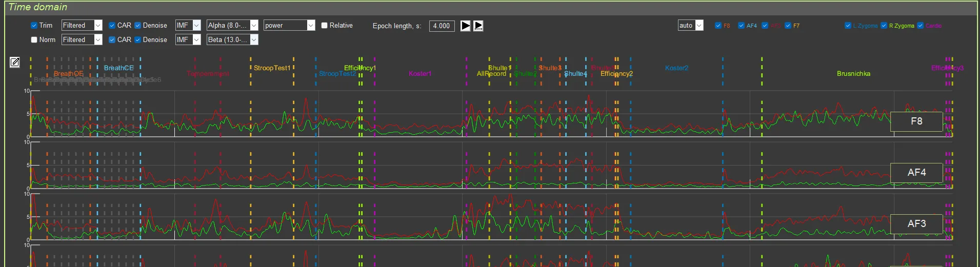Click the underlined play button icon

(x=478, y=26)
